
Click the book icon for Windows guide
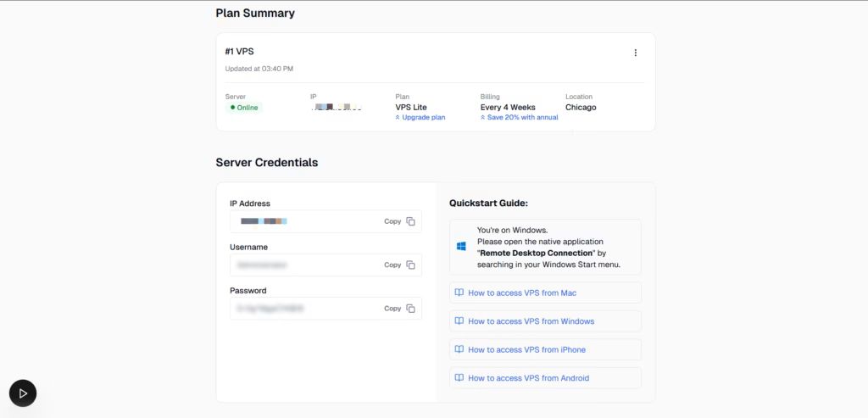point(459,321)
